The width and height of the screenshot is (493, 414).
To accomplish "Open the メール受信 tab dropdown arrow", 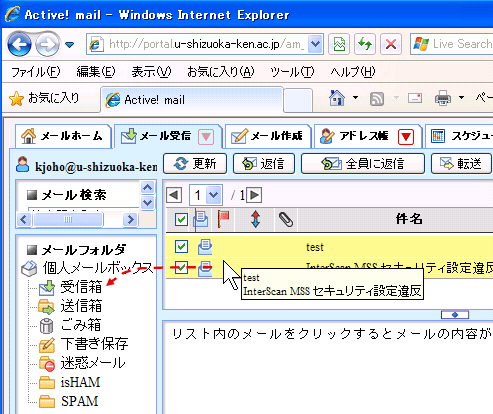I will (x=206, y=137).
